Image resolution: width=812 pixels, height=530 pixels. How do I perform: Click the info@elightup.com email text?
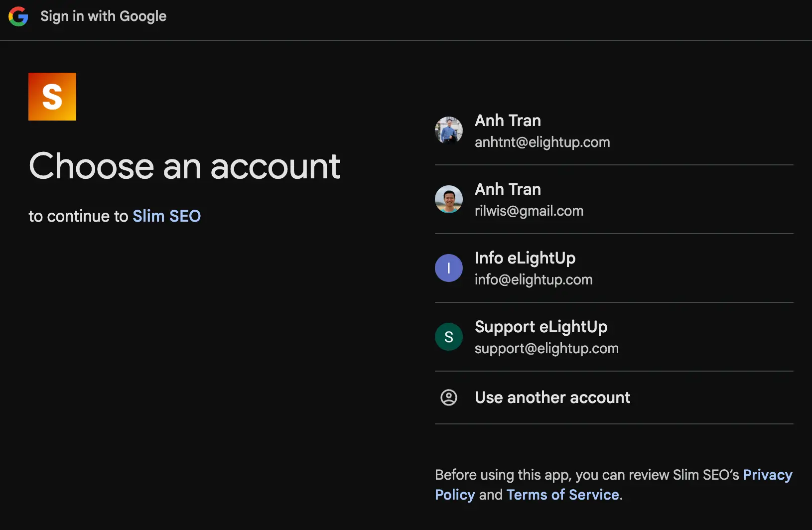click(x=534, y=279)
